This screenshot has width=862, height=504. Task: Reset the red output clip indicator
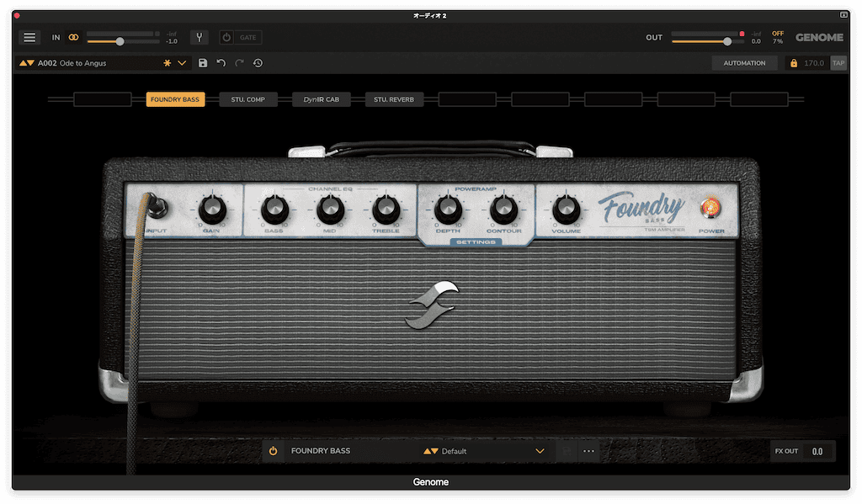(x=742, y=34)
